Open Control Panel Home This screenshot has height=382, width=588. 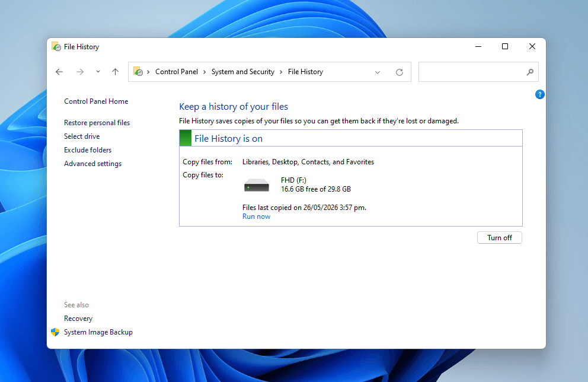click(96, 101)
